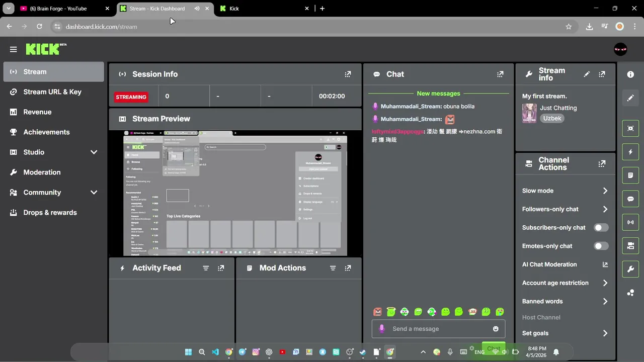Screen dimensions: 644x362
Task: Click the three-dots icon at rail bottom
Action: (630, 293)
